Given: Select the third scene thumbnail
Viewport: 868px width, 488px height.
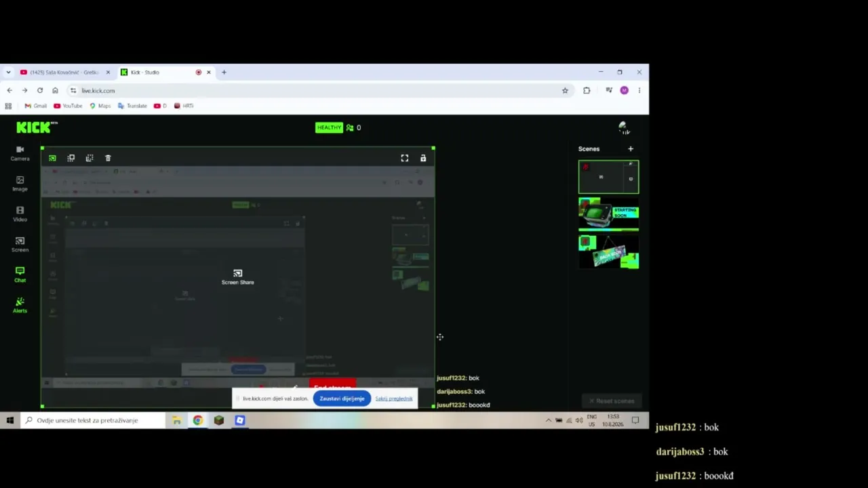Looking at the screenshot, I should click(608, 251).
